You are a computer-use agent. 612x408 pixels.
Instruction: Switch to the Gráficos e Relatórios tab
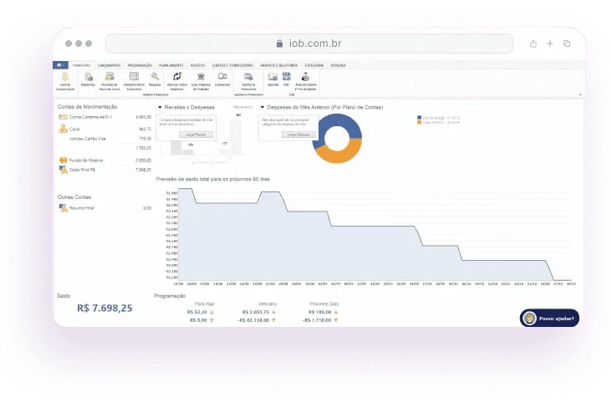click(x=279, y=65)
